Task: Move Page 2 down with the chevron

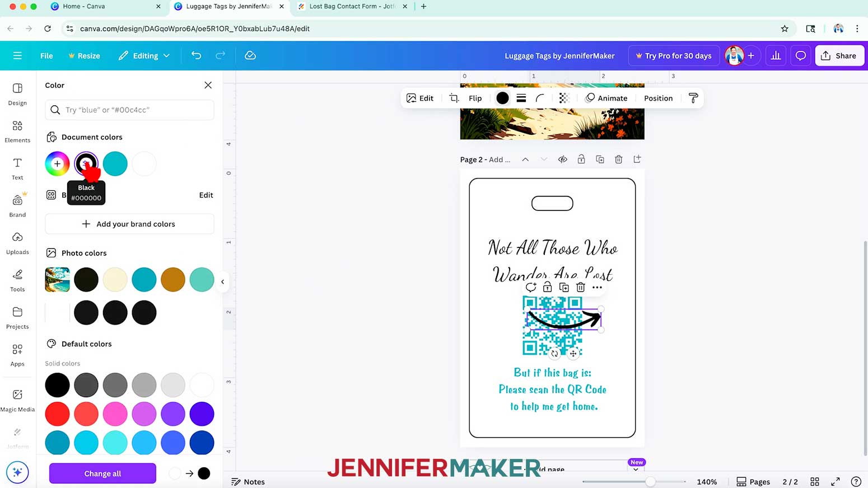Action: 544,159
